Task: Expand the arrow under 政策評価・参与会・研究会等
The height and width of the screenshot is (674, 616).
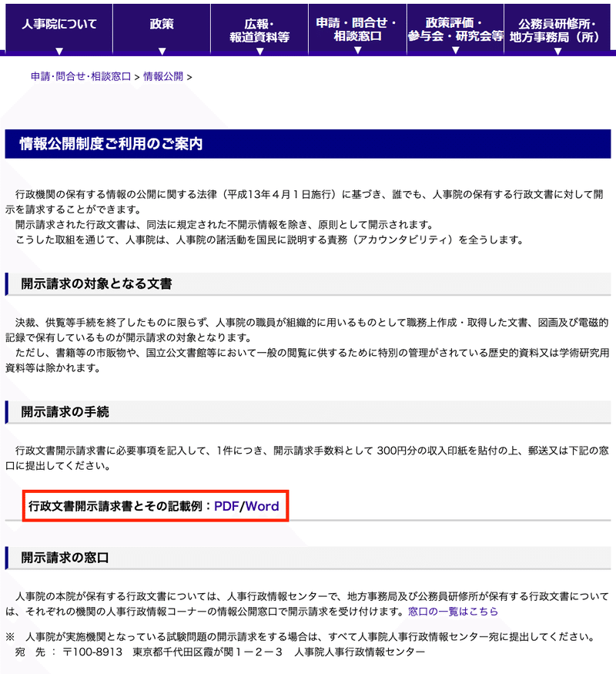Action: (x=455, y=50)
